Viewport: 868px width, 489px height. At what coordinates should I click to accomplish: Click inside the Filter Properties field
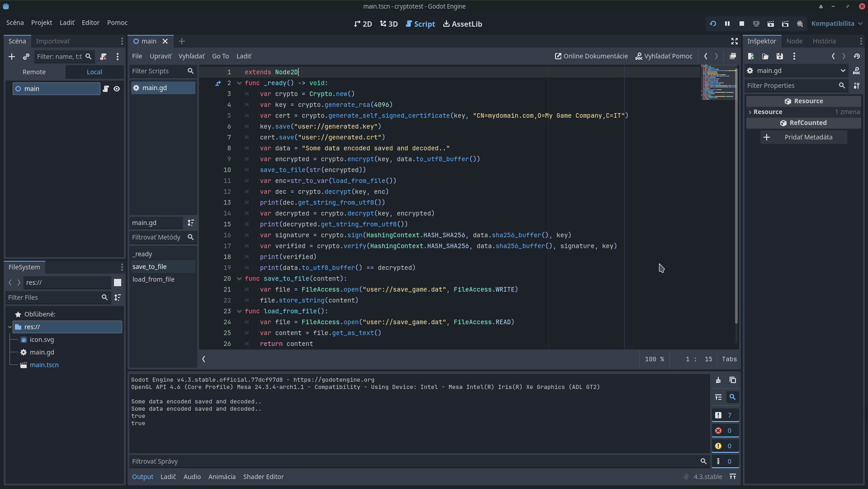[x=792, y=86]
